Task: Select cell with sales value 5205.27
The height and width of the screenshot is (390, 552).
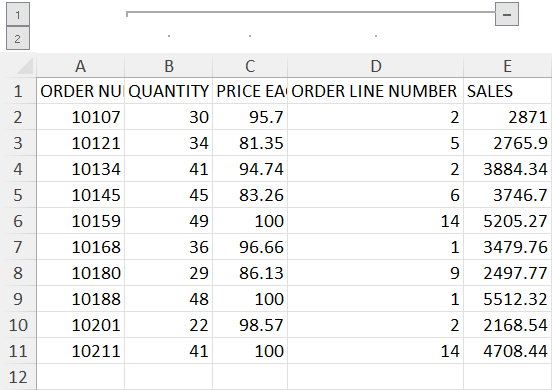Action: tap(508, 221)
